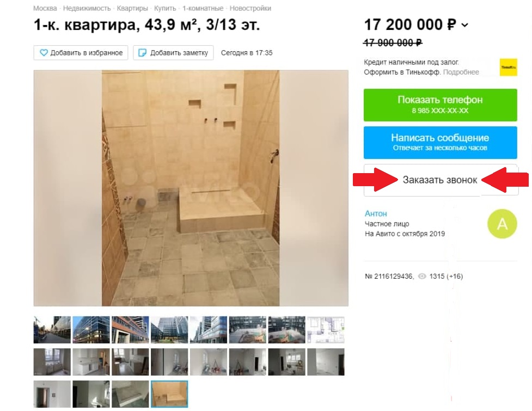The width and height of the screenshot is (532, 411).
Task: Expand the price dropdown arrow next to 17 200 000 ₽
Action: click(465, 25)
